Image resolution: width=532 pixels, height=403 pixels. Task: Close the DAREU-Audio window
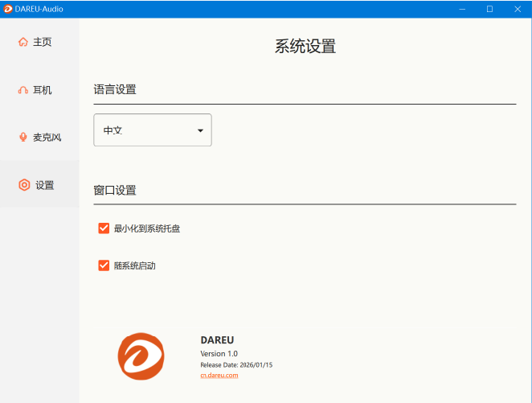coord(517,9)
